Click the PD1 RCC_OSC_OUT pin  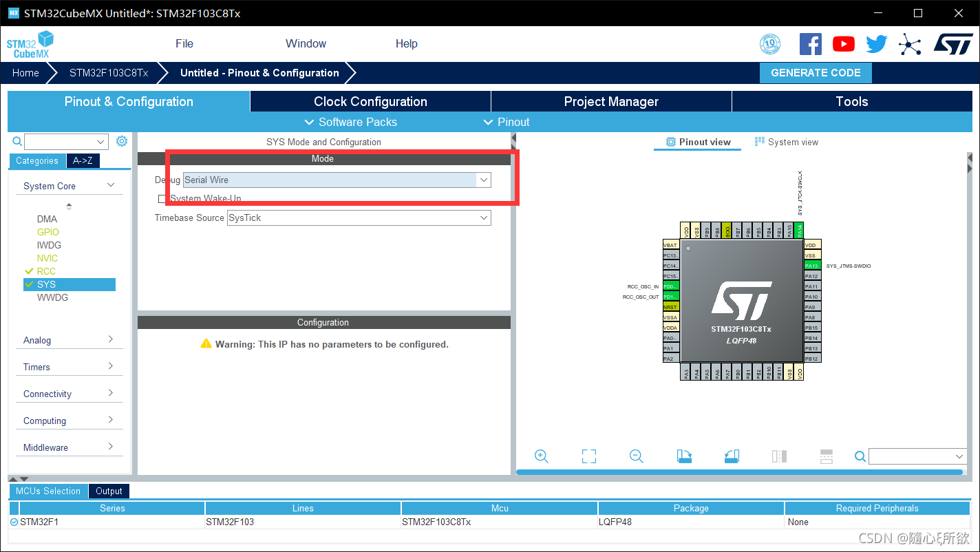(671, 297)
